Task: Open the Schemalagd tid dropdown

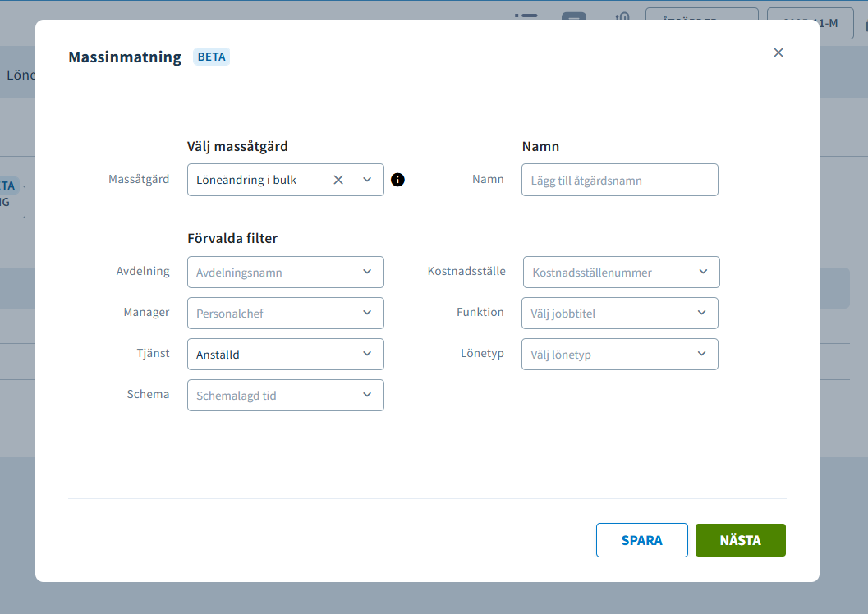Action: pyautogui.click(x=286, y=395)
